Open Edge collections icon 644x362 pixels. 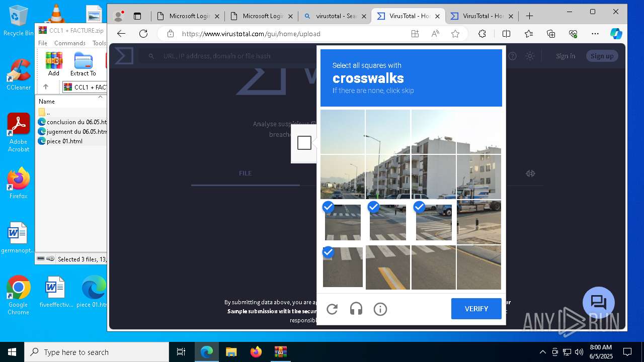pyautogui.click(x=551, y=34)
